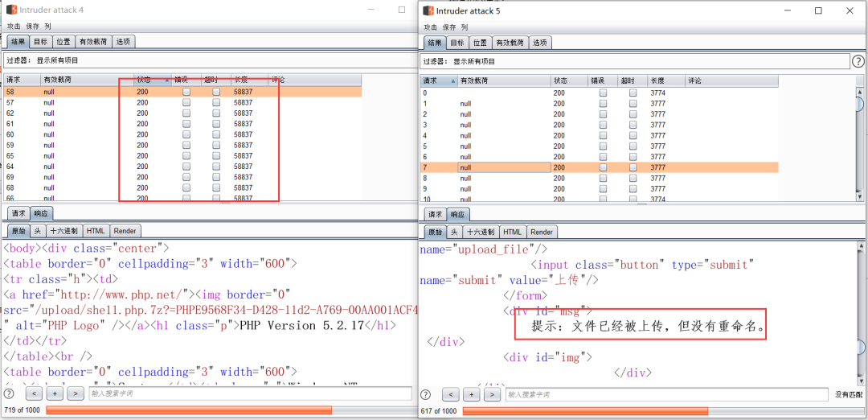The height and width of the screenshot is (420, 868).
Task: Tick the 错误 checkbox for request 7 in attack 5
Action: tap(603, 167)
